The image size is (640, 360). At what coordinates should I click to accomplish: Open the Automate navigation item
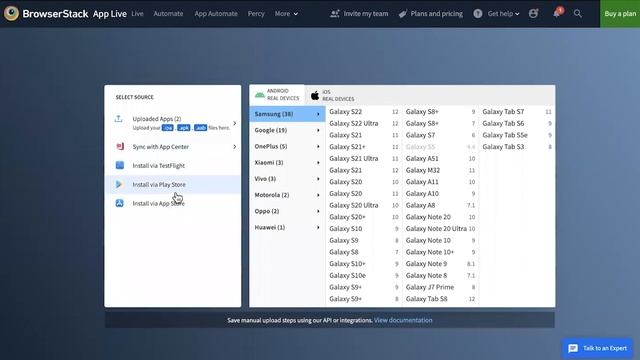[168, 13]
